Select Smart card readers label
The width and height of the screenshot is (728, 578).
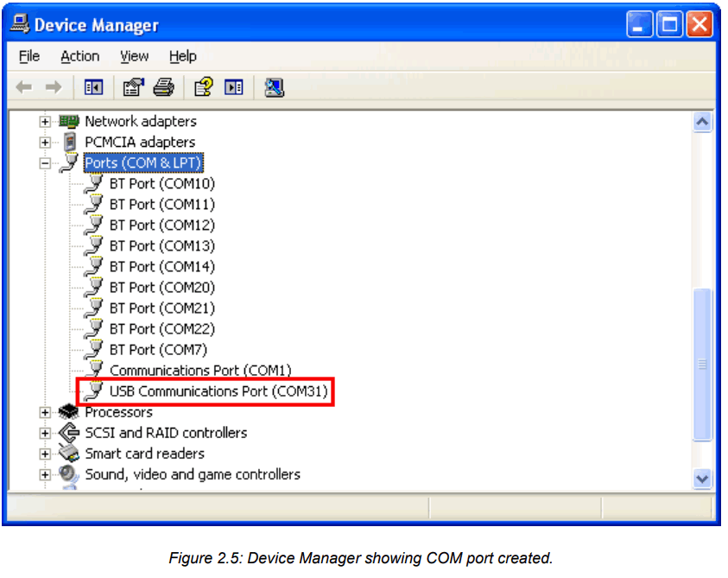144,454
